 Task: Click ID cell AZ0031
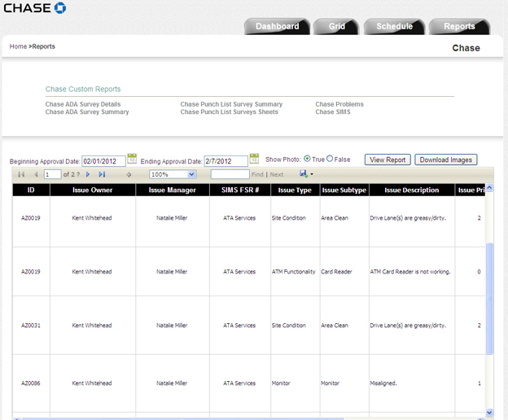click(x=31, y=326)
